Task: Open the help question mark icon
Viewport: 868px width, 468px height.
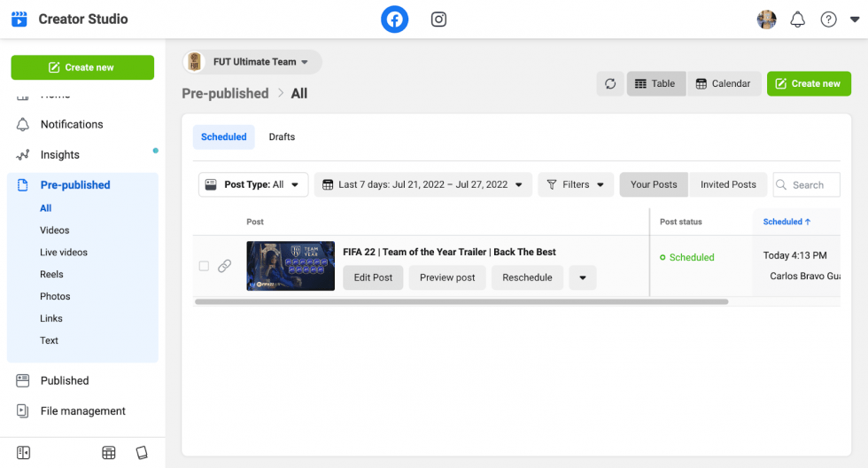Action: click(x=828, y=19)
